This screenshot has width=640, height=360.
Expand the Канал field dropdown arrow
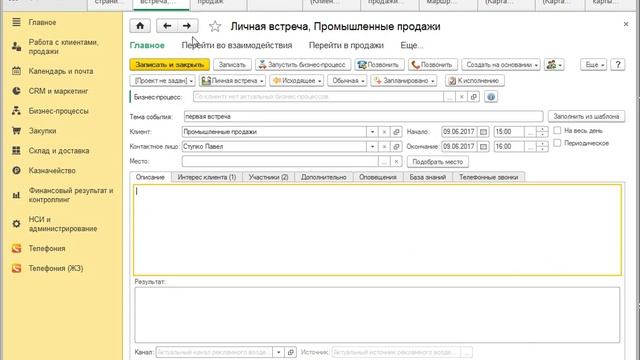click(278, 352)
